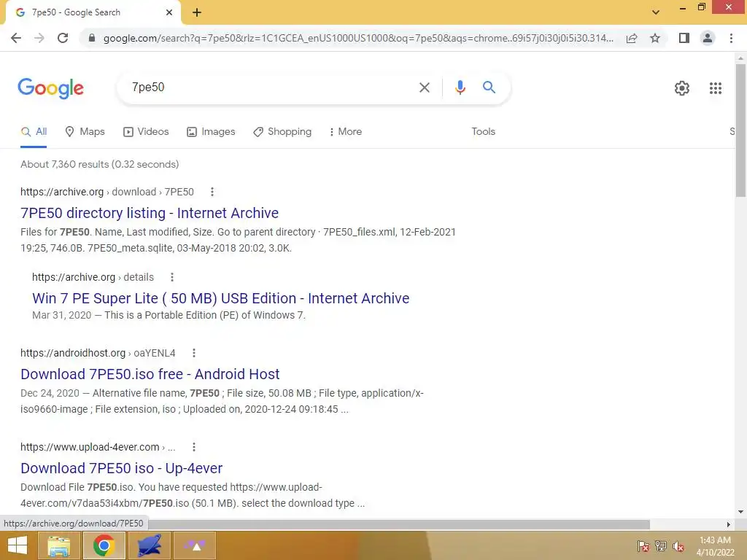Open the Chrome profile avatar
The height and width of the screenshot is (560, 747).
click(708, 38)
